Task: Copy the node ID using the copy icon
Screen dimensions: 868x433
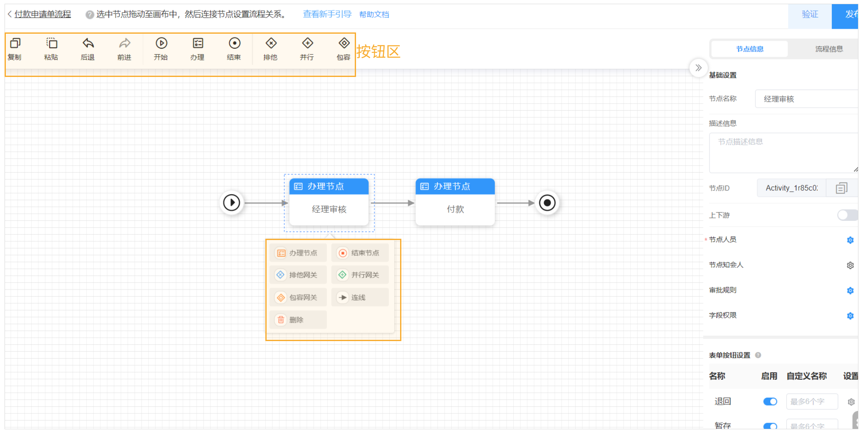Action: click(x=841, y=188)
